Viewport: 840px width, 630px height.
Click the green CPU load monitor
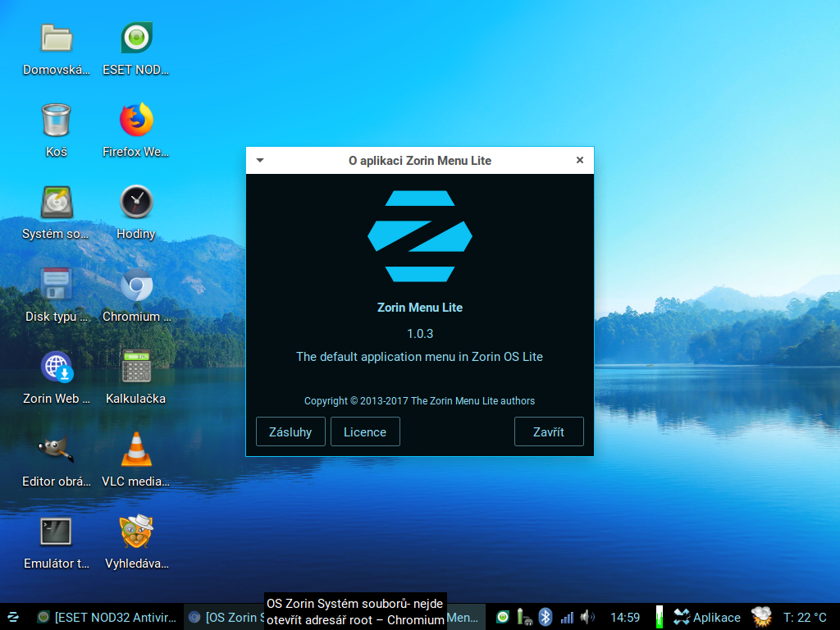(660, 617)
